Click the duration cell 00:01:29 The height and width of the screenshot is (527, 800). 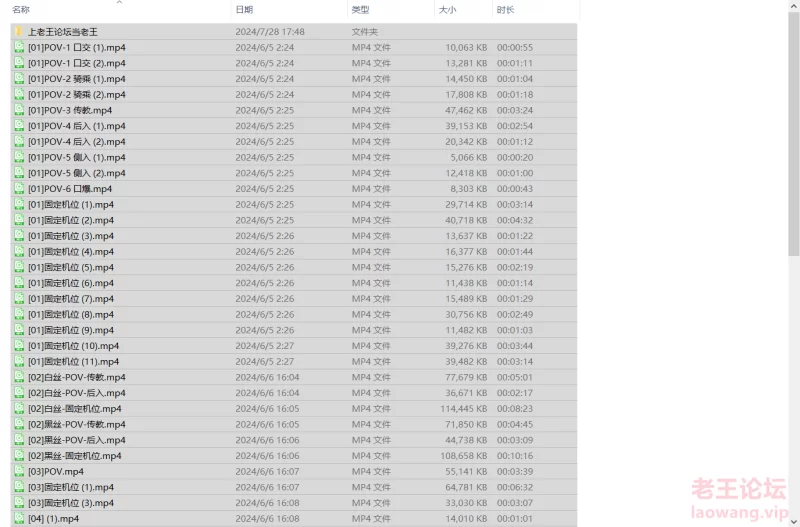pos(515,298)
